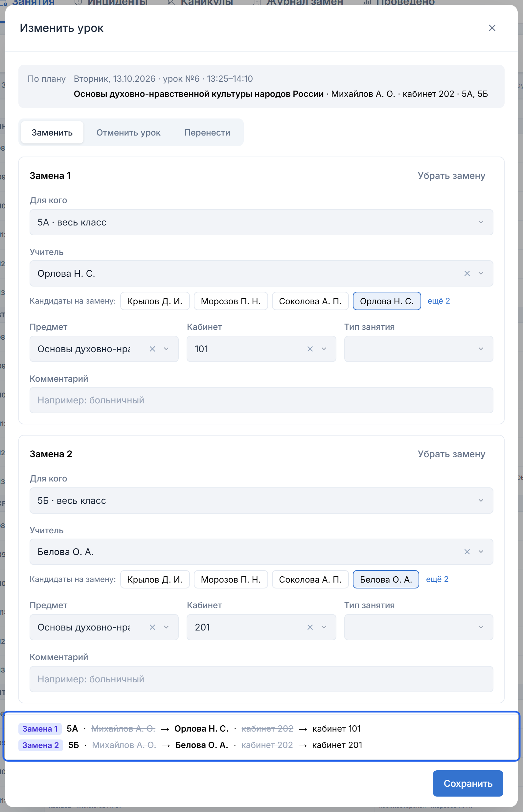Clear cabinet 201 value

click(310, 627)
